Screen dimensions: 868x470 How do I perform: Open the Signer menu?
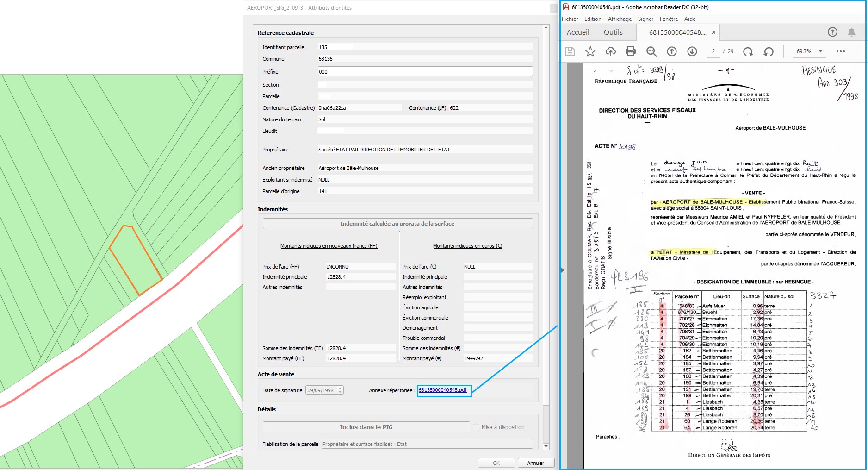pyautogui.click(x=645, y=19)
